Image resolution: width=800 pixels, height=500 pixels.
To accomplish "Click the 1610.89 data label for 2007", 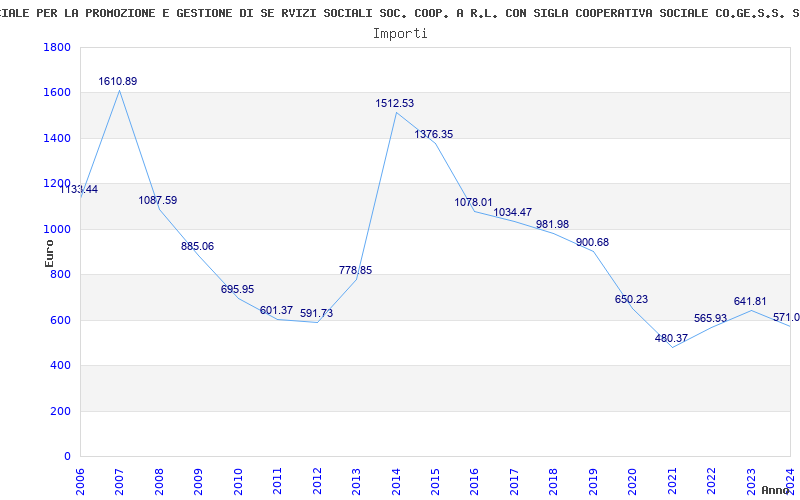I will click(117, 81).
